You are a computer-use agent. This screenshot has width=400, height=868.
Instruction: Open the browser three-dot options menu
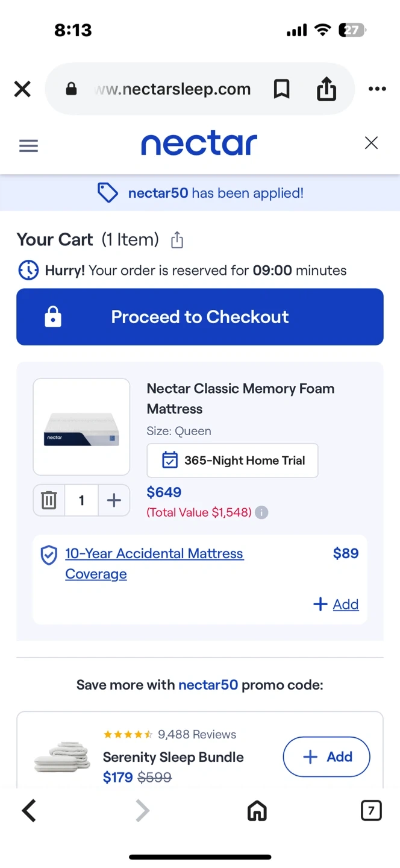pos(377,89)
